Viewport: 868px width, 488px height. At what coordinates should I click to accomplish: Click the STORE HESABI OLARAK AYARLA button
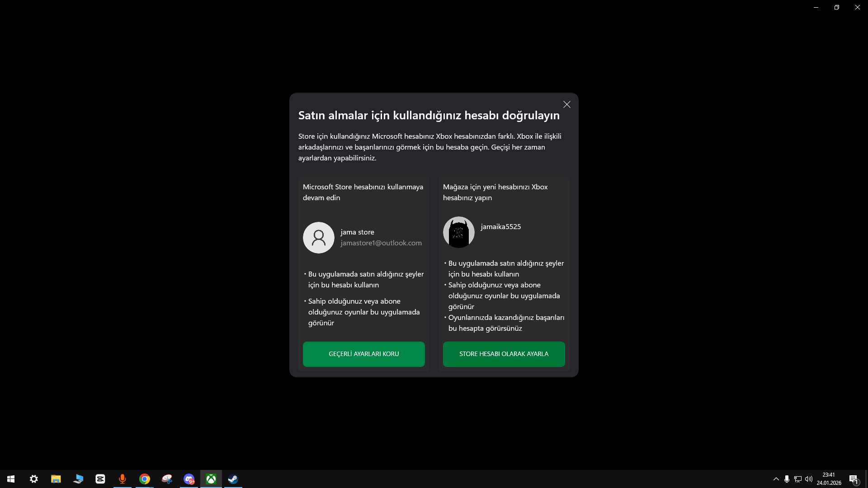(x=504, y=354)
